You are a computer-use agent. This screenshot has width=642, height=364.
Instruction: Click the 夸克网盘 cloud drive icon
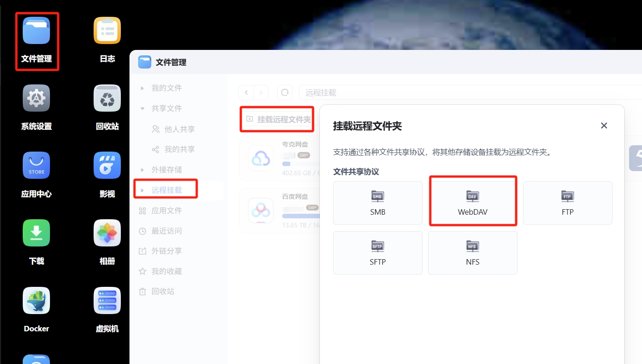(x=261, y=158)
